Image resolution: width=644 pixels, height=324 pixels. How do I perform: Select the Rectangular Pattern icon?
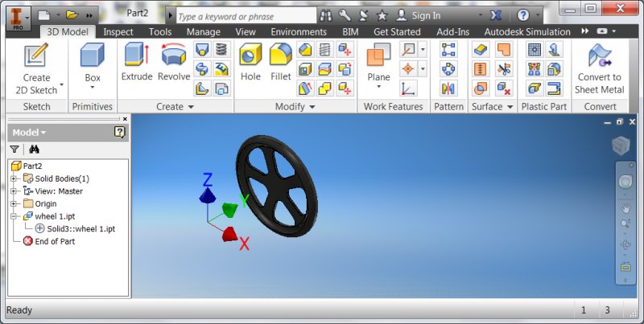click(448, 50)
